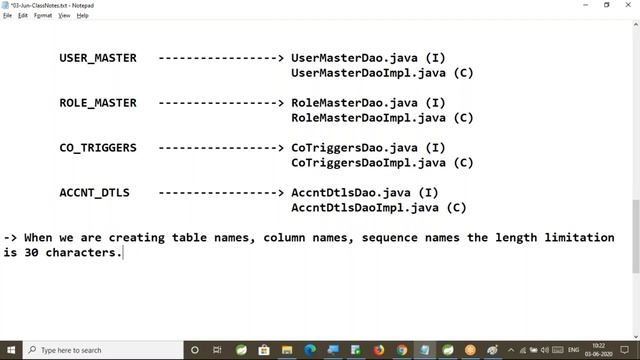The width and height of the screenshot is (640, 360).
Task: Click on UserMasterDaoImpl.java (C) text
Action: coord(382,73)
